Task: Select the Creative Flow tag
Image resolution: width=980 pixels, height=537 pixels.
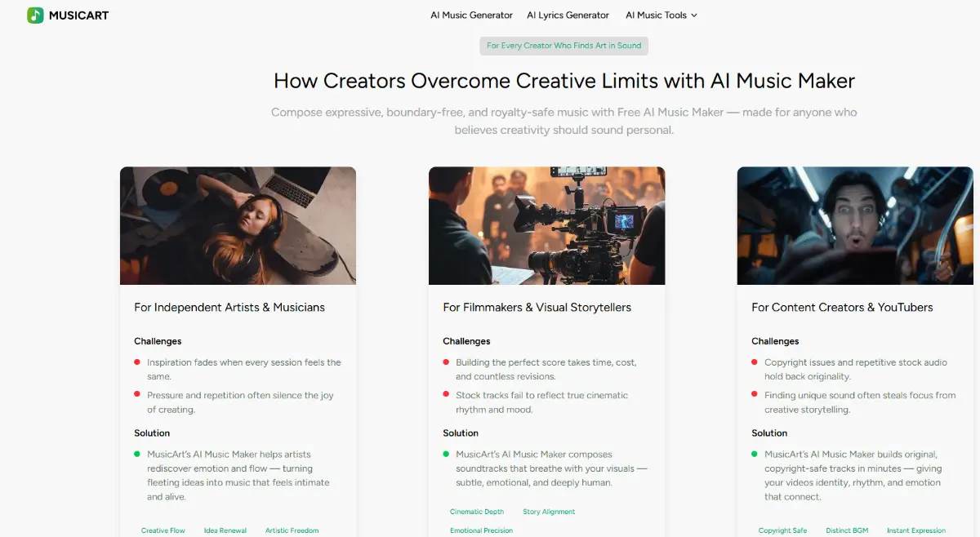Action: tap(163, 530)
